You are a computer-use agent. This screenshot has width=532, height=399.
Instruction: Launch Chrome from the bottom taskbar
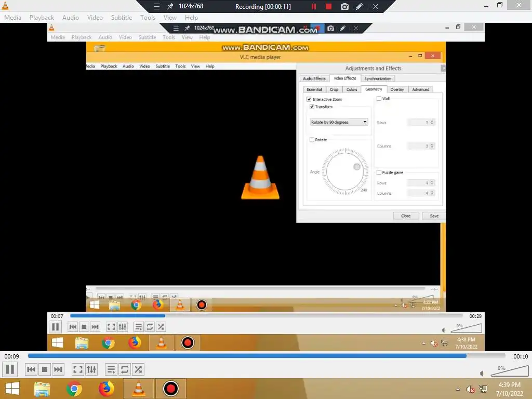click(x=74, y=389)
